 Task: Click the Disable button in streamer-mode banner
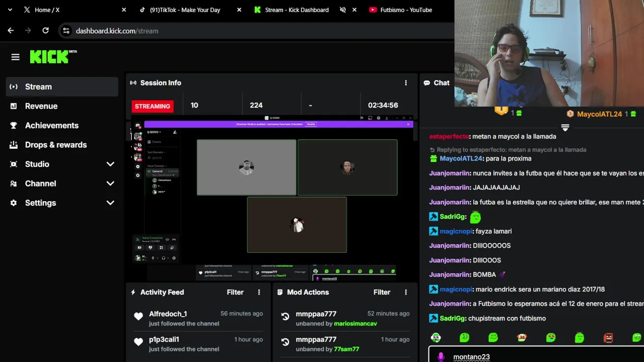pos(311,124)
